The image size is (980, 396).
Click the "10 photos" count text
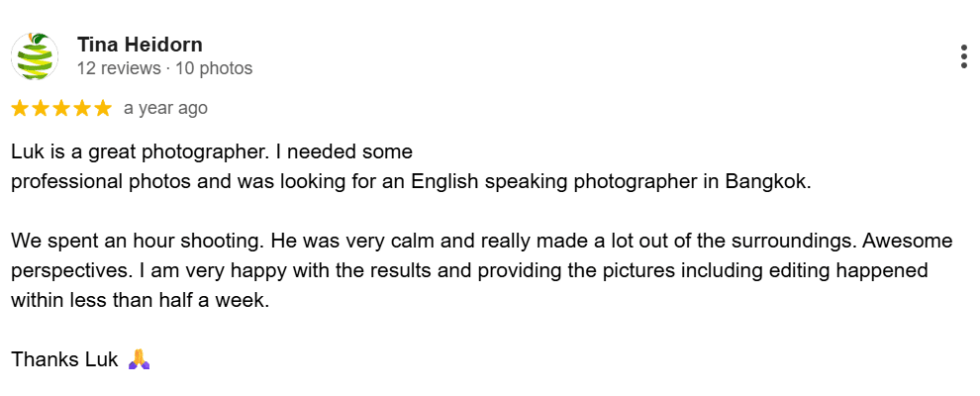[x=214, y=68]
